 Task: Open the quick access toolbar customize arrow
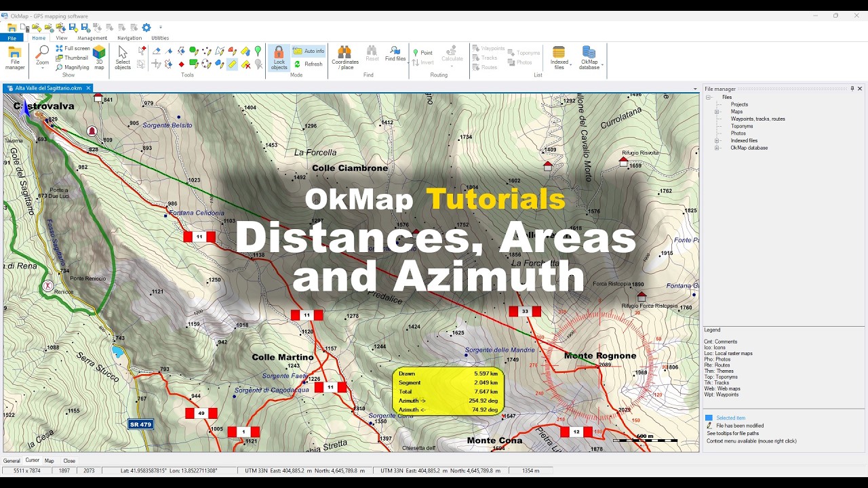161,27
